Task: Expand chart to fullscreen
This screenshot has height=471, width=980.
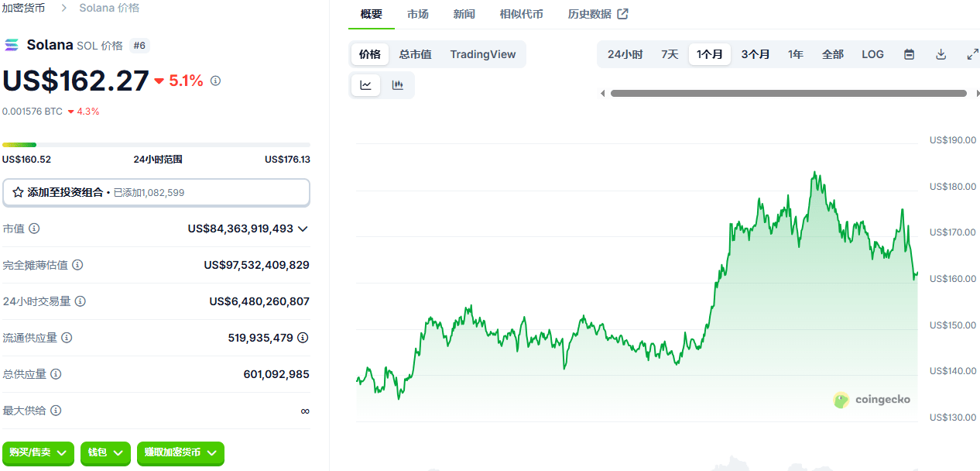Action: tap(973, 54)
